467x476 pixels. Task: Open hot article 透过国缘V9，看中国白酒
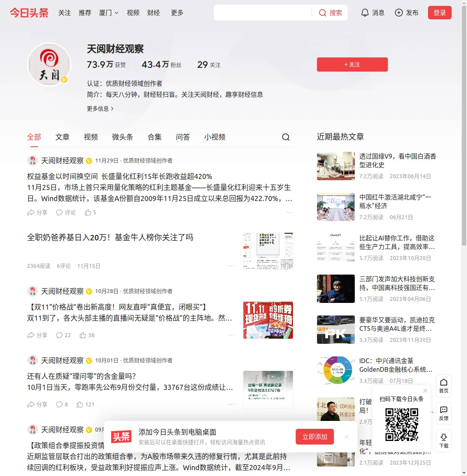coord(398,161)
